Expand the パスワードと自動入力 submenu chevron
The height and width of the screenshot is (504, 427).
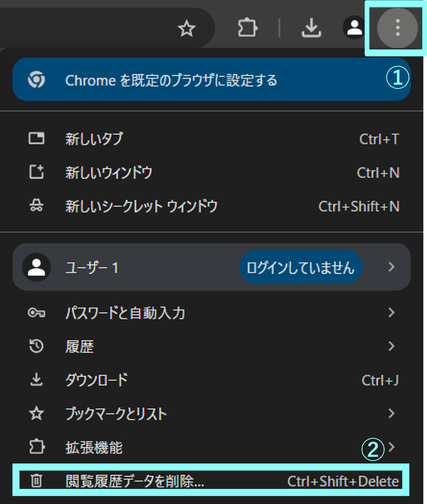(x=391, y=313)
